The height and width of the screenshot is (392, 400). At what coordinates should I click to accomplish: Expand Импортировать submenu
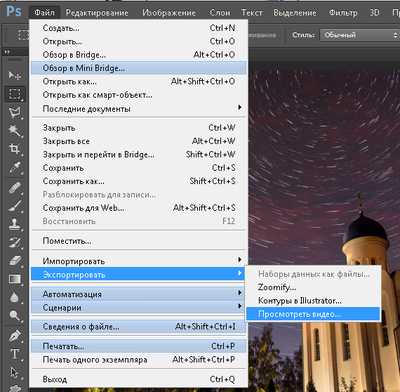[x=139, y=261]
